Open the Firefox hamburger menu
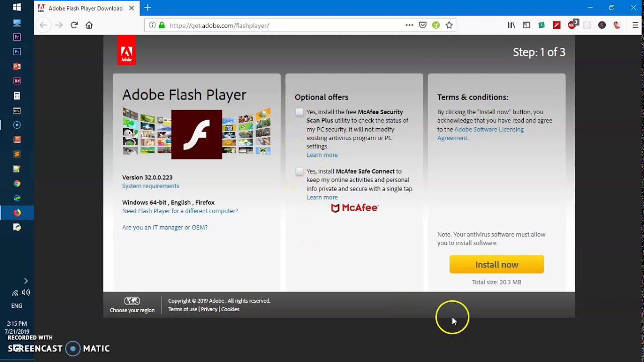Image resolution: width=644 pixels, height=362 pixels. (x=635, y=25)
